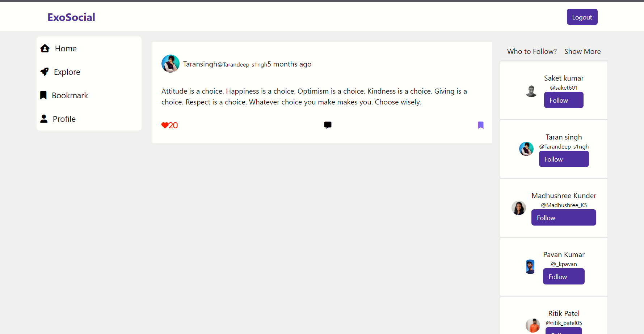The height and width of the screenshot is (334, 644).
Task: Click the ExoSocial logo
Action: coord(71,17)
